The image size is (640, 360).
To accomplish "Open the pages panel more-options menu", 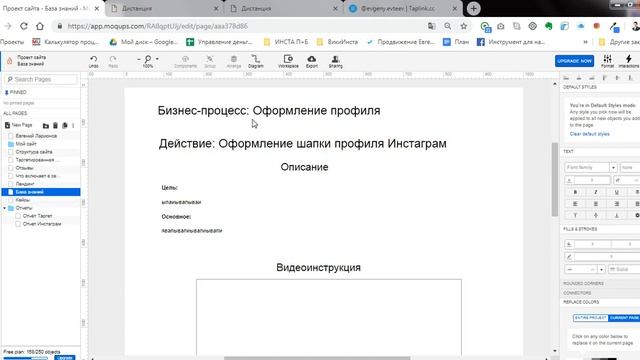I will click(73, 125).
